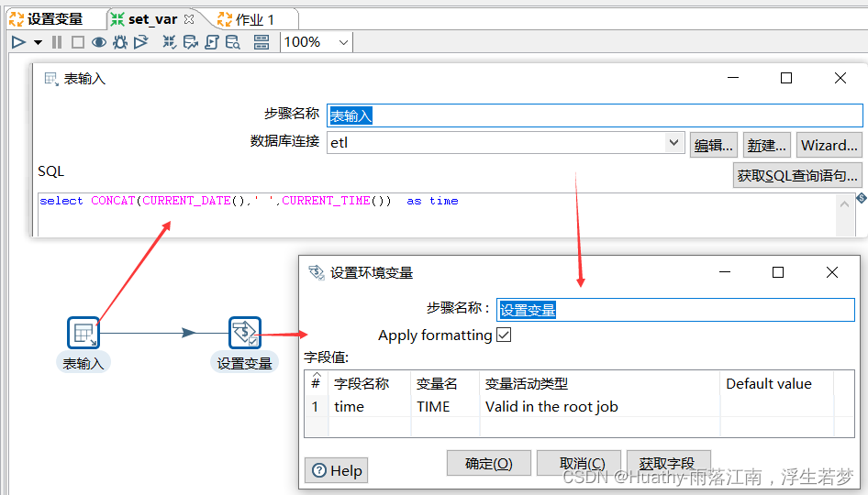This screenshot has height=495, width=868.
Task: Run impact analysis toolbar icon
Action: point(191,42)
